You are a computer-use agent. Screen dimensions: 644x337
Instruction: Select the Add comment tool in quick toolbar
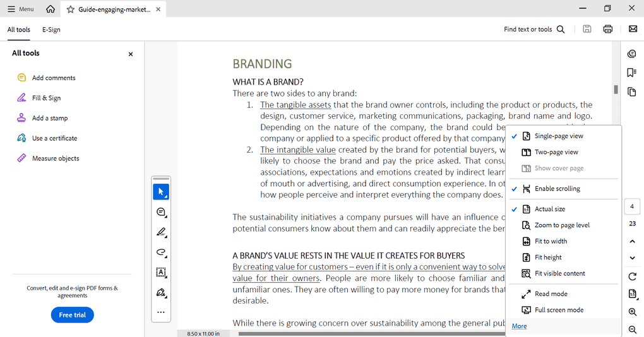click(161, 212)
